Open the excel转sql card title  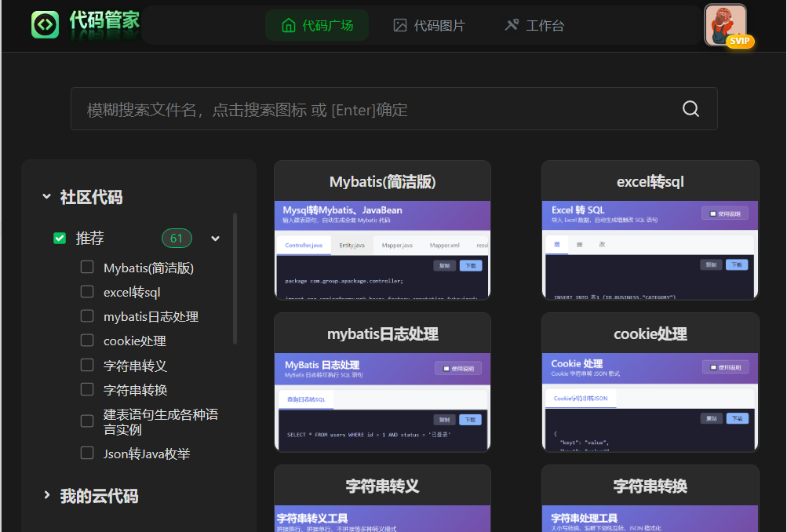pyautogui.click(x=650, y=182)
